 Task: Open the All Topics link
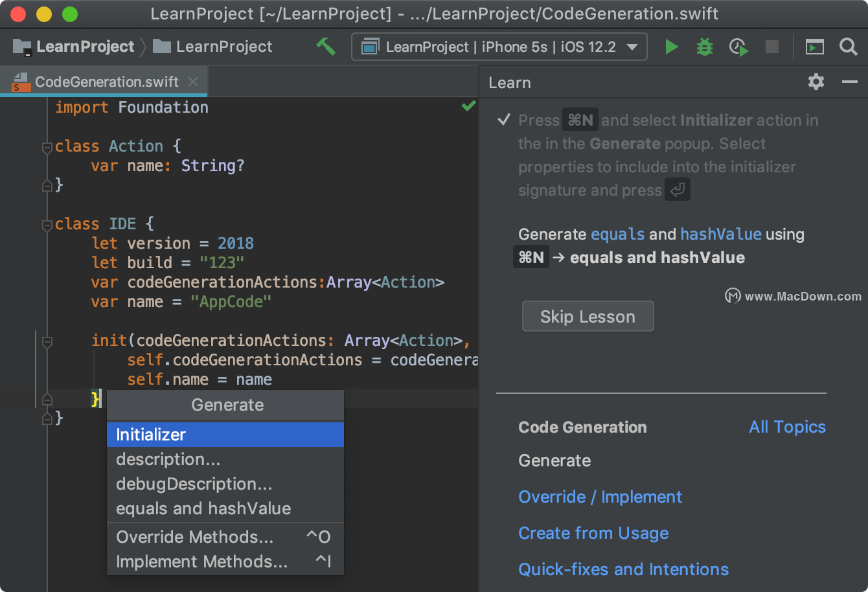788,427
